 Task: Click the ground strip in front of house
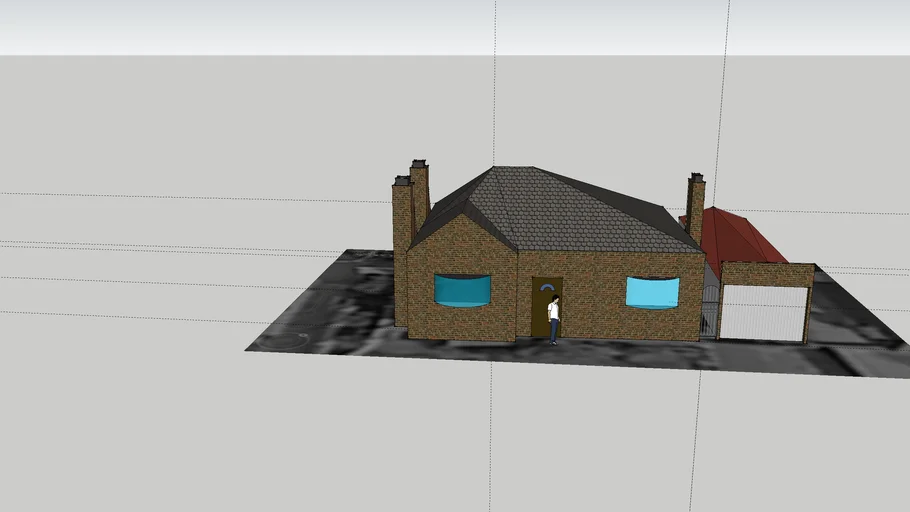click(x=600, y=355)
